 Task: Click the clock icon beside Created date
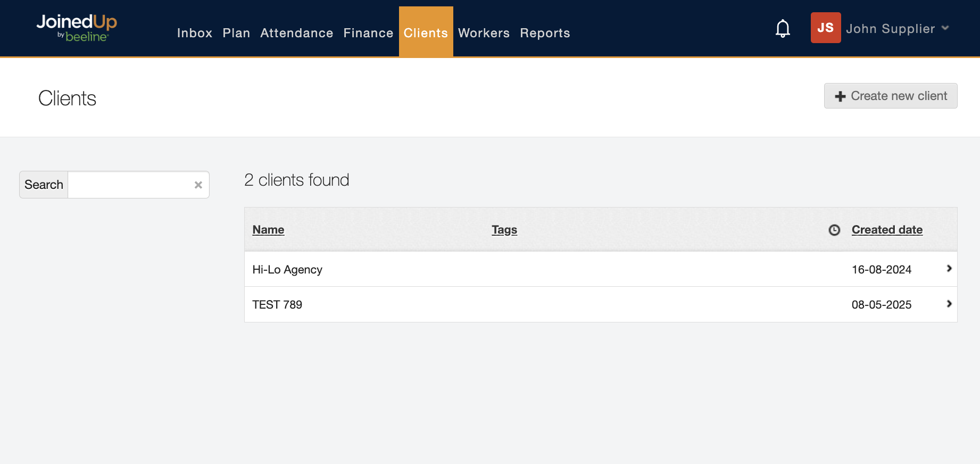click(x=834, y=230)
